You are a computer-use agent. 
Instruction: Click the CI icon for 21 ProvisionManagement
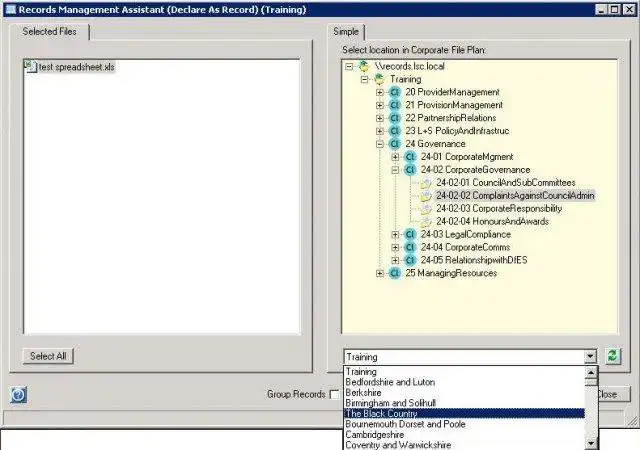pyautogui.click(x=395, y=105)
